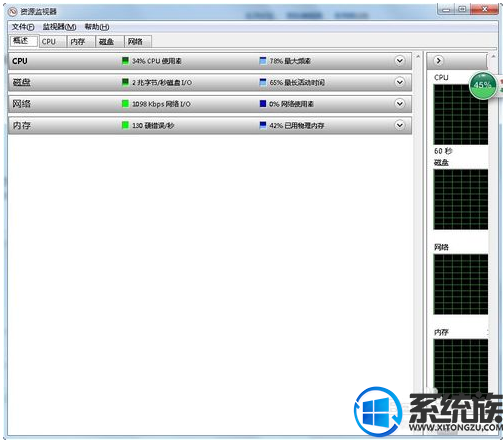Expand the CPU section chevron
Screen dimensions: 503x440
click(x=400, y=61)
